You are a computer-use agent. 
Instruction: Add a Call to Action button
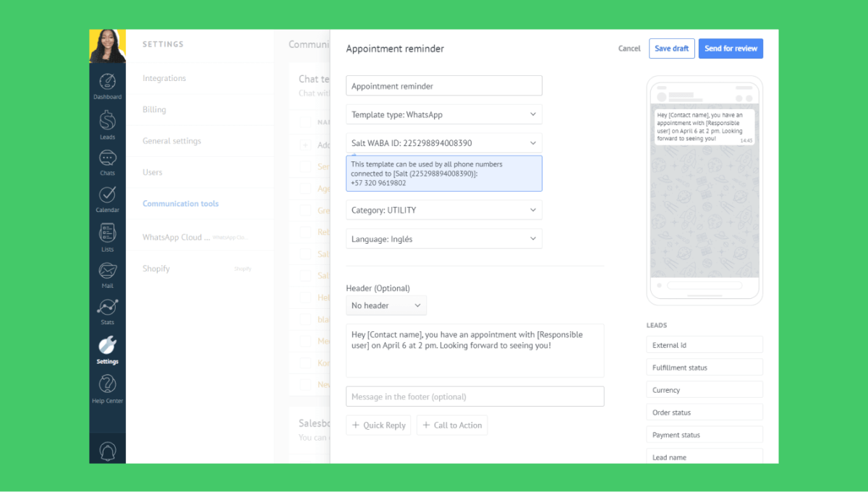click(452, 425)
